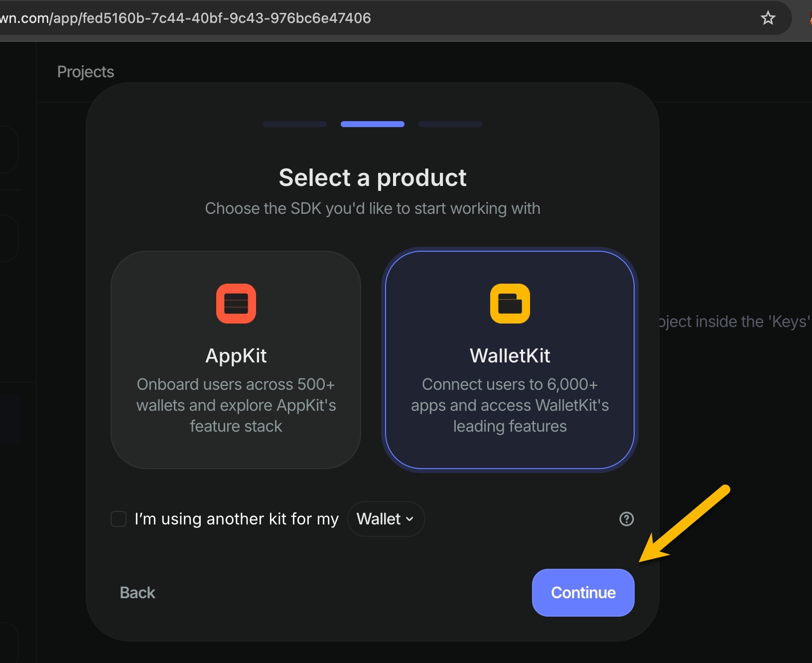Click the Projects header tab
Screen dimensions: 812x663
click(86, 72)
